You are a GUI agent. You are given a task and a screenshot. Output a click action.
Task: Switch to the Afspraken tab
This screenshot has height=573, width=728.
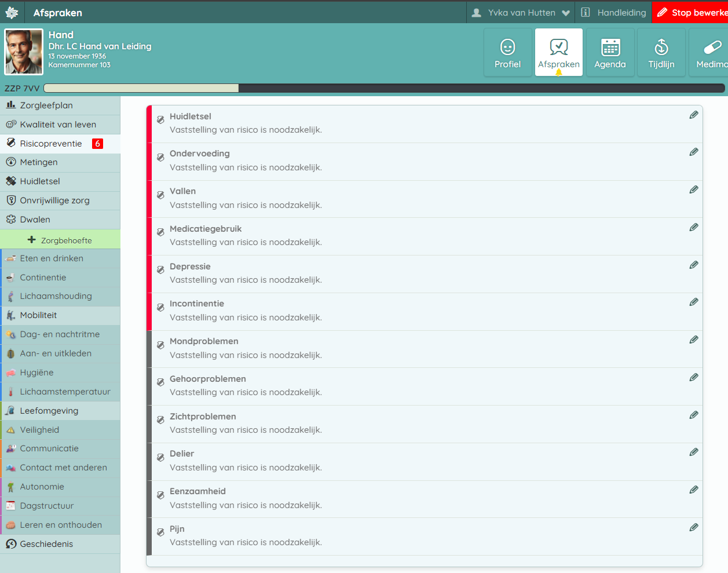point(558,53)
